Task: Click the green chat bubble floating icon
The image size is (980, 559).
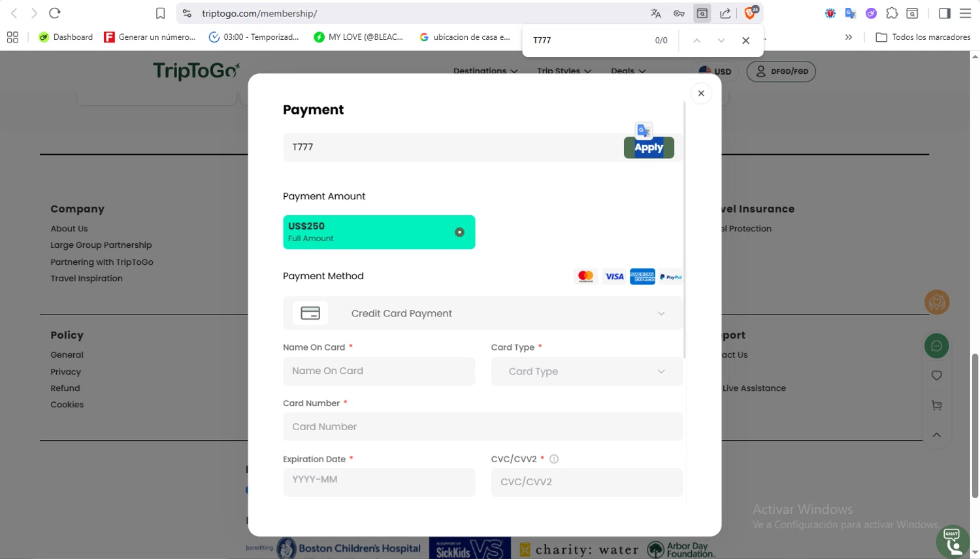Action: 937,346
